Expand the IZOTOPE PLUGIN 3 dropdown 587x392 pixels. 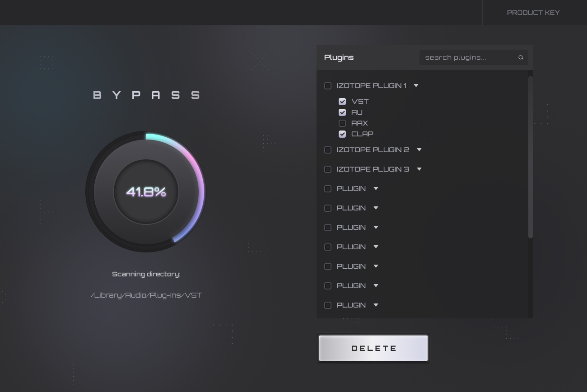tap(419, 169)
